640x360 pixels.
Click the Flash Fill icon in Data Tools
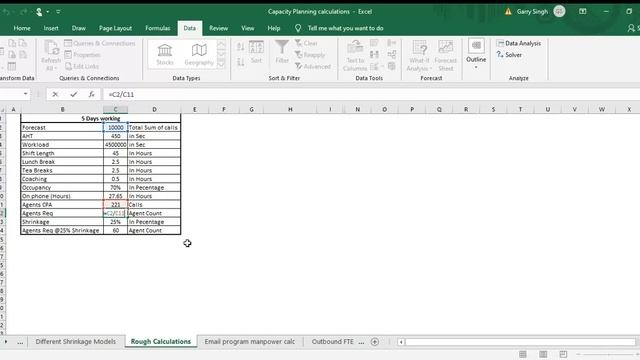(x=374, y=42)
